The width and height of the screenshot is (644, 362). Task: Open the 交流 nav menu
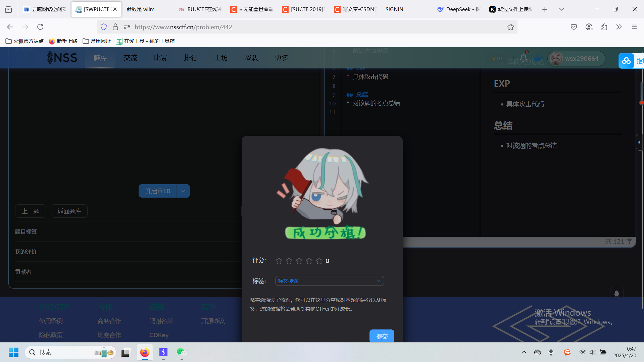tap(130, 58)
